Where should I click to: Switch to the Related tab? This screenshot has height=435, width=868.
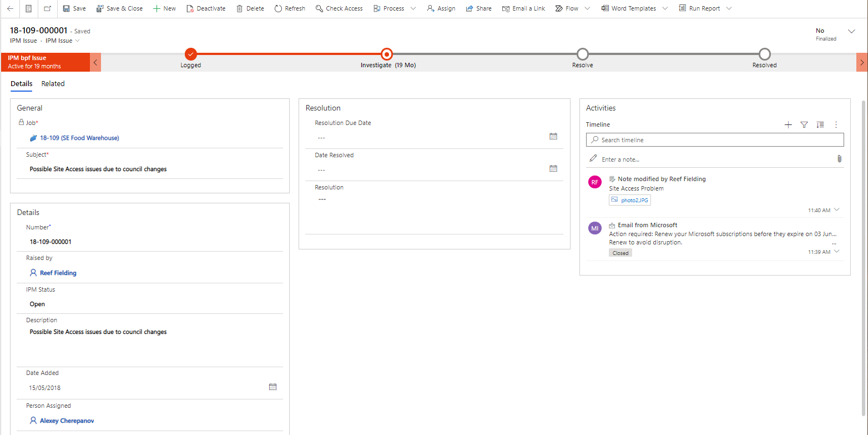click(x=53, y=83)
